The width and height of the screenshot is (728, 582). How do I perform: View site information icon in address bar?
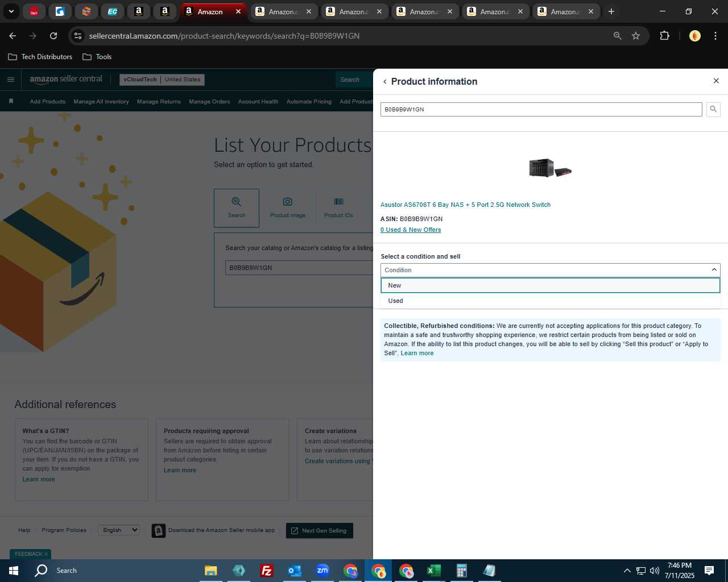[78, 36]
